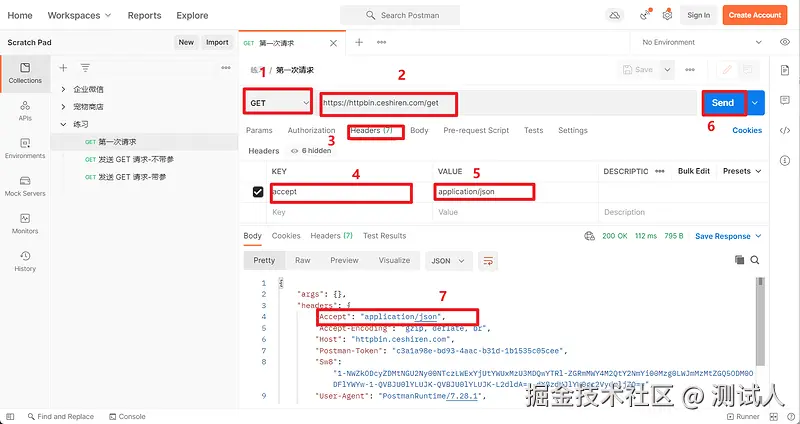The height and width of the screenshot is (424, 800).
Task: Click the plus icon to create collection
Action: pos(63,68)
